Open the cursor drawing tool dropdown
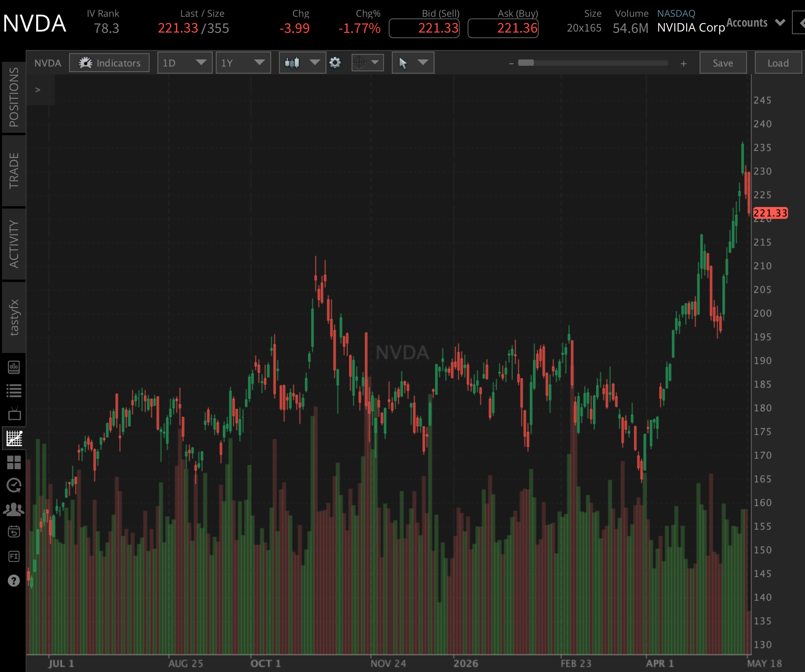 point(423,62)
